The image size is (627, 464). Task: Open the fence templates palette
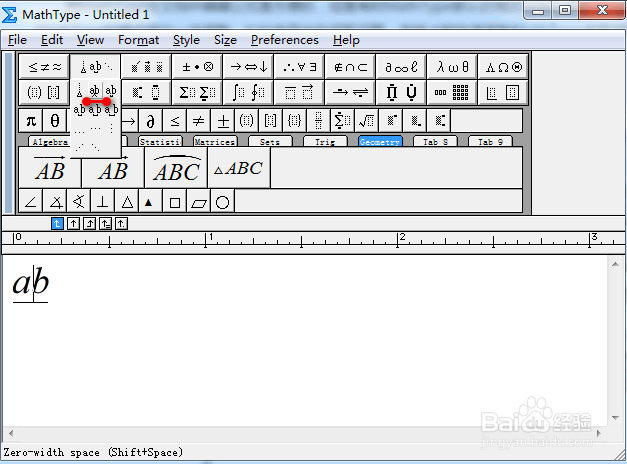pyautogui.click(x=45, y=92)
